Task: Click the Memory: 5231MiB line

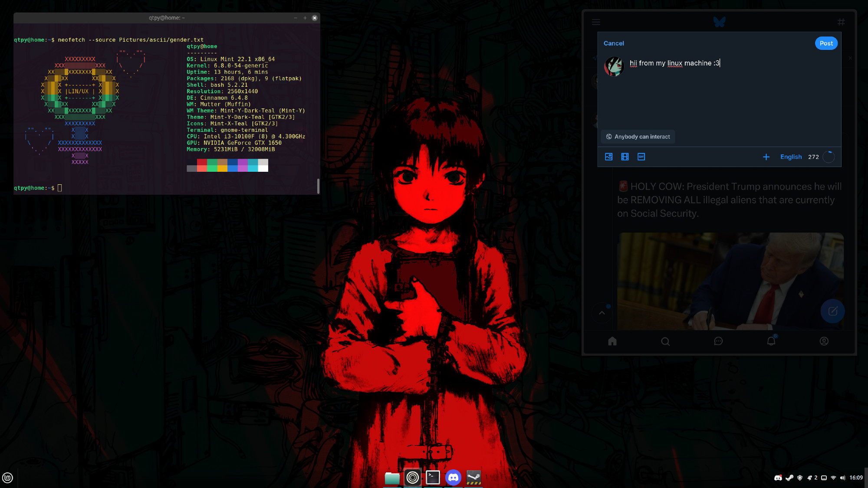Action: [230, 150]
